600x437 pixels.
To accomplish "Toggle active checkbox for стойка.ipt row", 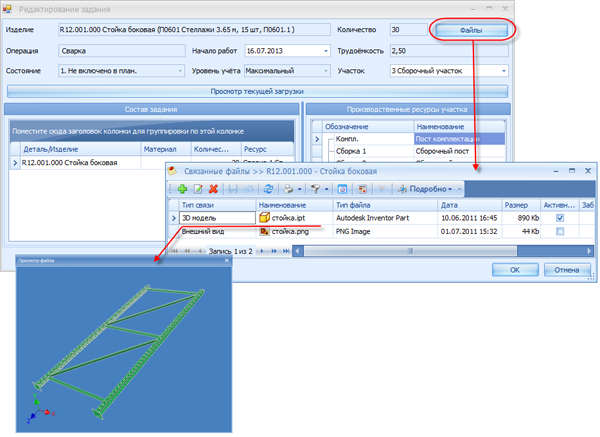I will (x=560, y=217).
